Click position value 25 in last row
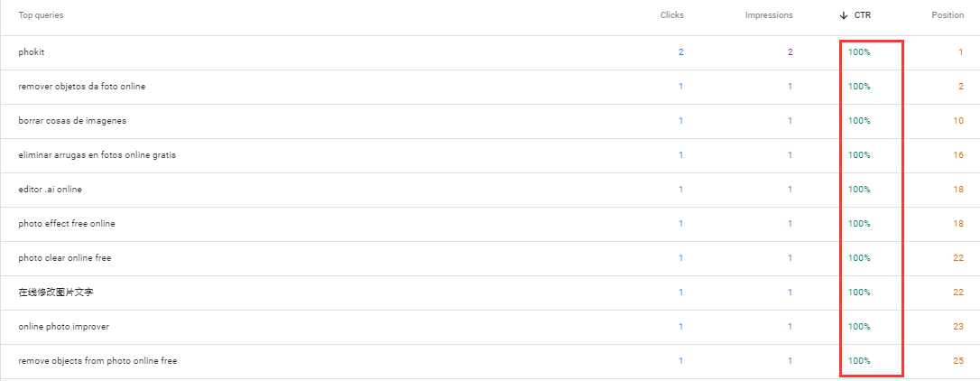This screenshot has height=381, width=980. (x=957, y=361)
